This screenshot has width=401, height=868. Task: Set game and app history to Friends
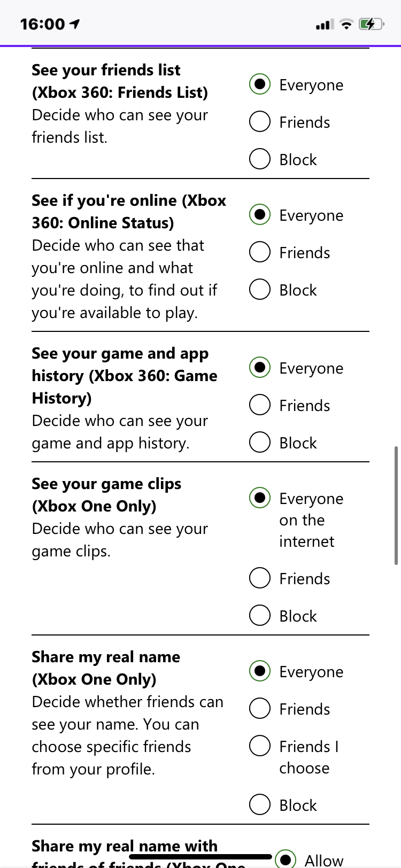tap(260, 405)
